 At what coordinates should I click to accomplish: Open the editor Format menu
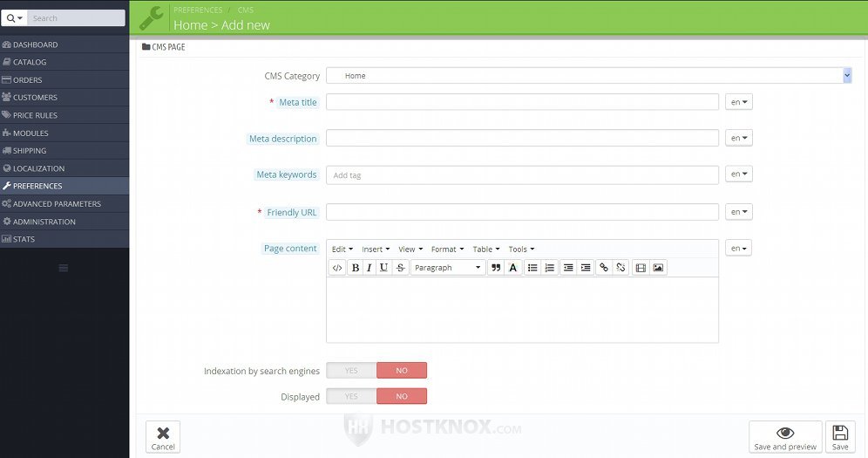(447, 250)
